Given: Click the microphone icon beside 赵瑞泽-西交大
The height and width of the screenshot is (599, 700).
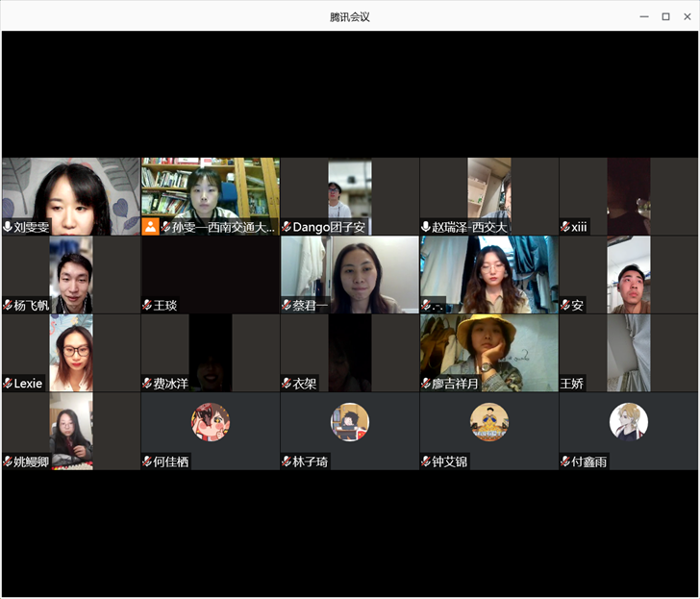Looking at the screenshot, I should click(x=426, y=227).
